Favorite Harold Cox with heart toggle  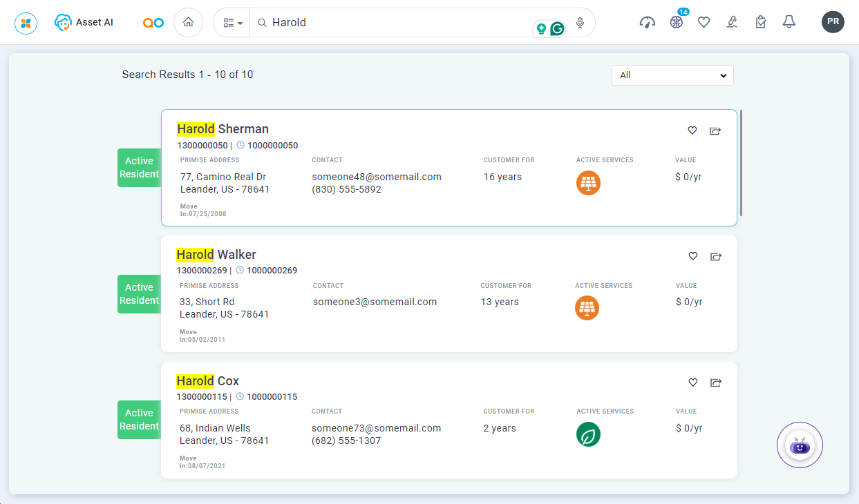[x=692, y=382]
